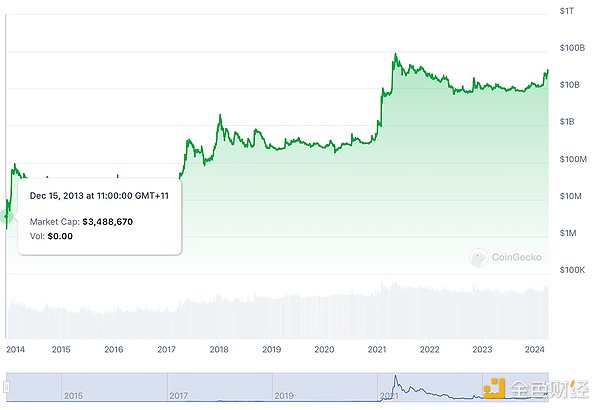This screenshot has width=600, height=410.
Task: Click the 2021 spike in the navigator mini-chart
Action: 396,381
